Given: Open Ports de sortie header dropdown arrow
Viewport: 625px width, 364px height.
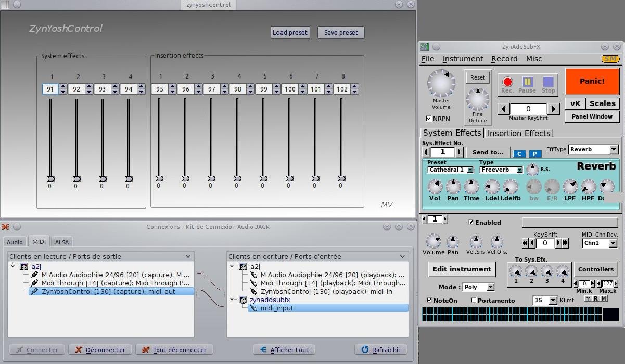Looking at the screenshot, I should pyautogui.click(x=188, y=256).
